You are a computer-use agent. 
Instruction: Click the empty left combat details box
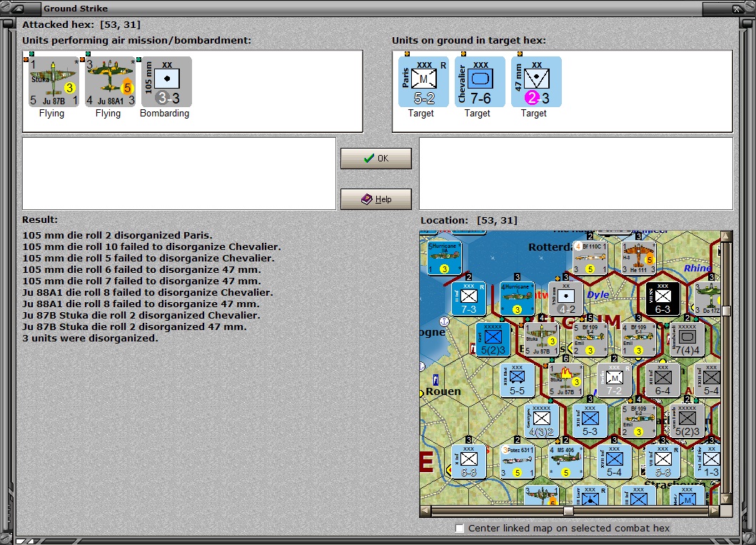[179, 174]
